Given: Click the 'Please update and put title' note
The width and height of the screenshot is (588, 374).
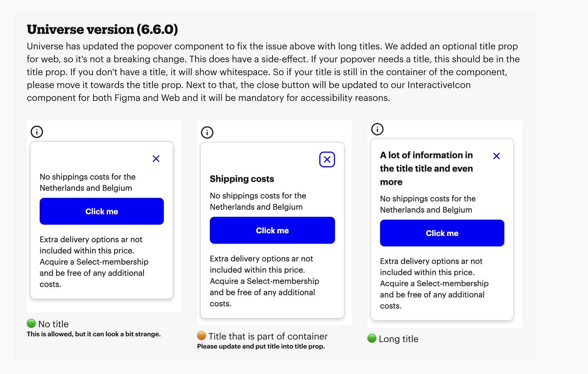Looking at the screenshot, I should coord(261,346).
